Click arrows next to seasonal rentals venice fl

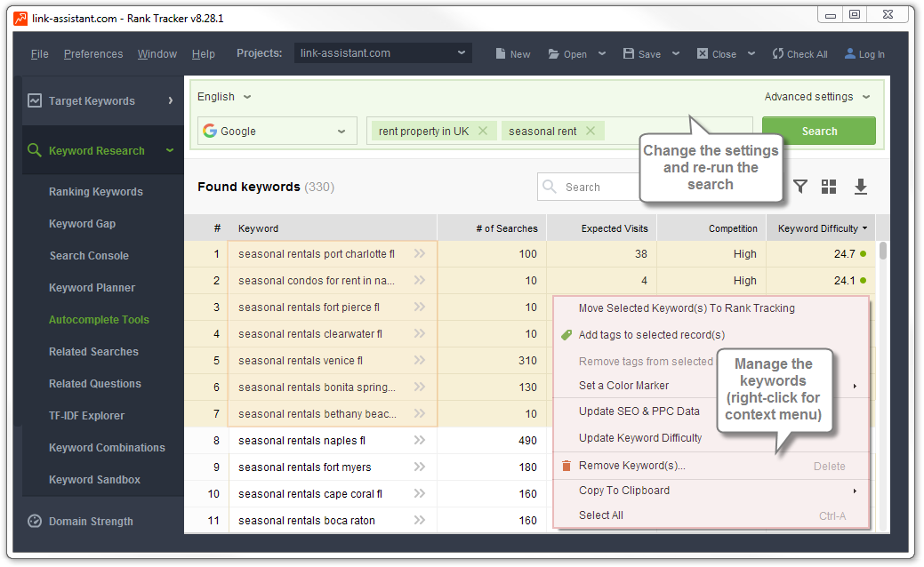pyautogui.click(x=420, y=360)
